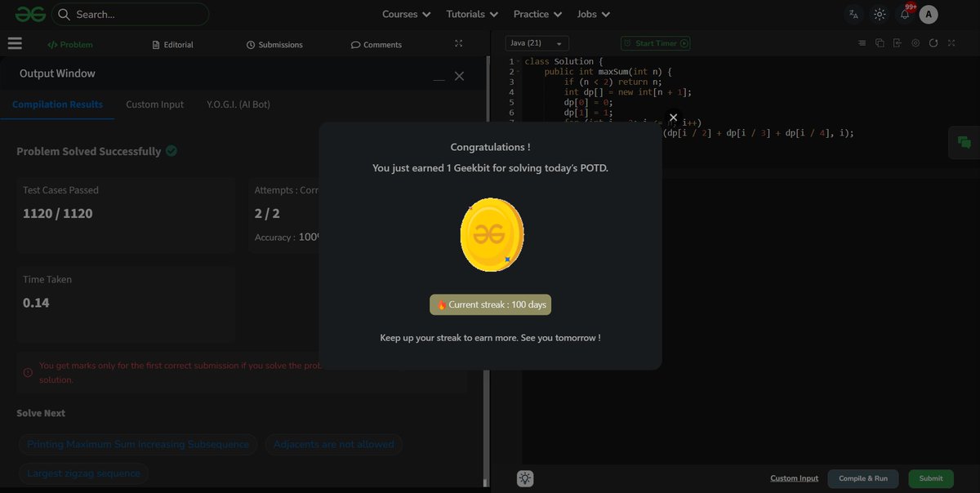Click the Current streak : 100 days badge
980x493 pixels.
tap(491, 304)
